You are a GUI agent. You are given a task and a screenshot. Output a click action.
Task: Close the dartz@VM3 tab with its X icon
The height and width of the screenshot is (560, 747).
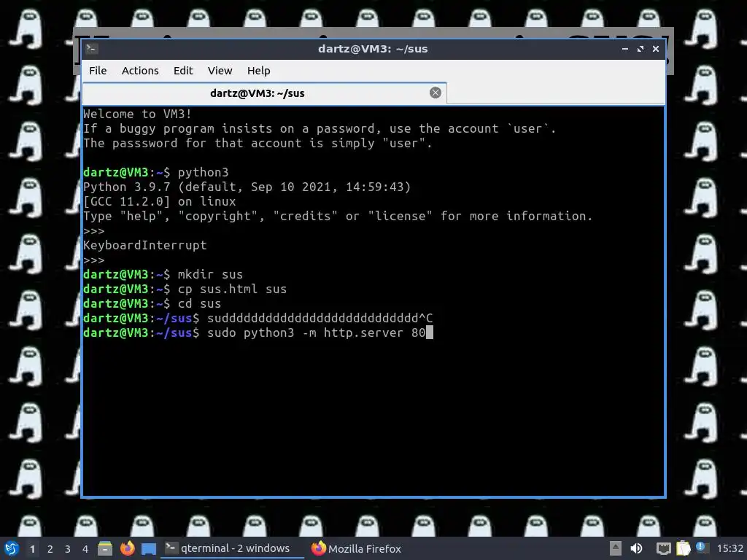(x=435, y=93)
